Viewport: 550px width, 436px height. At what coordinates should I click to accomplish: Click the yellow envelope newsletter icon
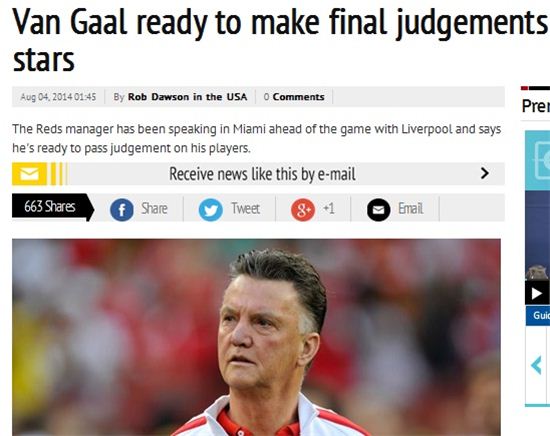(x=29, y=174)
